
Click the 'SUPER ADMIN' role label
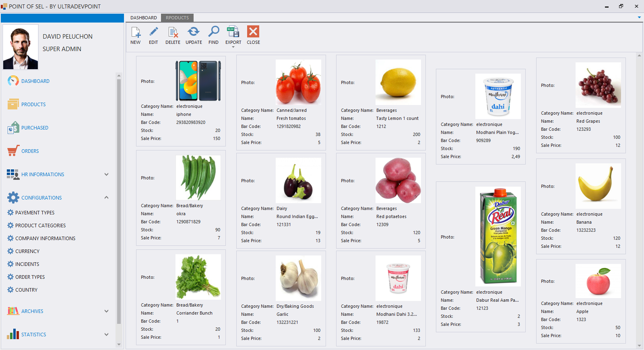pos(62,49)
